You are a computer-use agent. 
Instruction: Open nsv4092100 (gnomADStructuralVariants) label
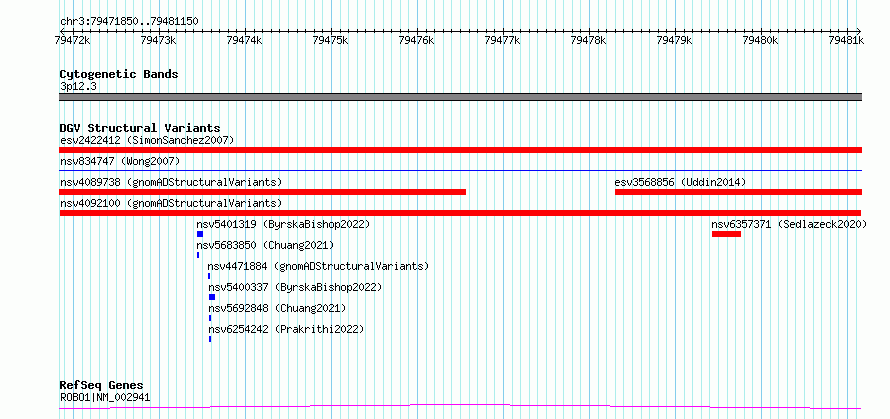[171, 203]
